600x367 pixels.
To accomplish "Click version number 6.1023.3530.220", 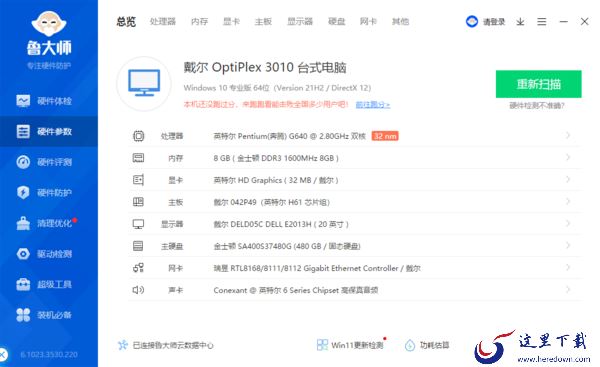I will point(49,354).
